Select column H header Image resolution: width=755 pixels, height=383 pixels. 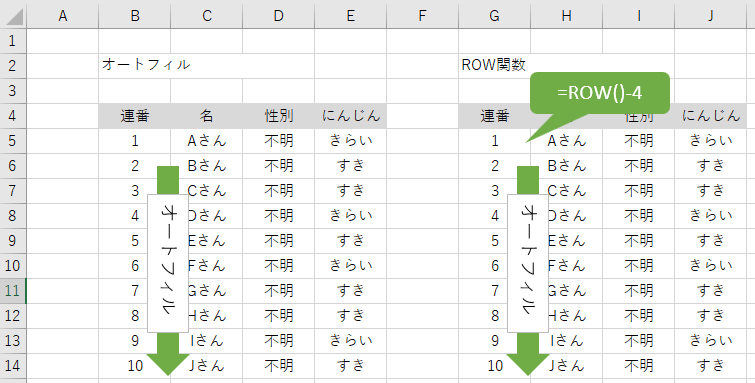[x=566, y=16]
